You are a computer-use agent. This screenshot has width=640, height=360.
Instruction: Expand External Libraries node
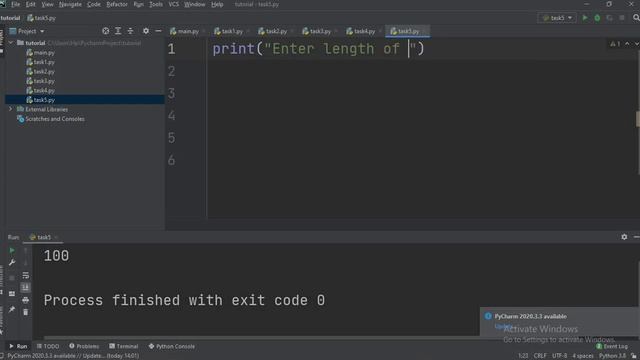[x=11, y=109]
